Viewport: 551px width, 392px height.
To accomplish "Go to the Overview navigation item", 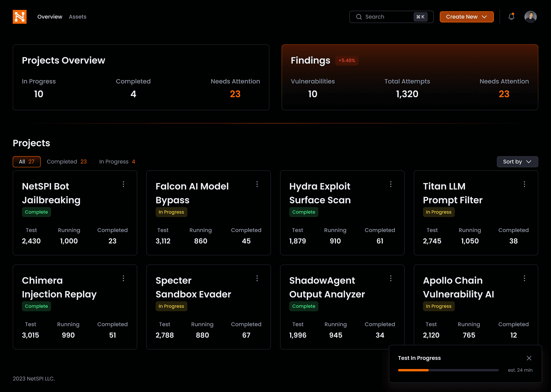I will tap(50, 17).
